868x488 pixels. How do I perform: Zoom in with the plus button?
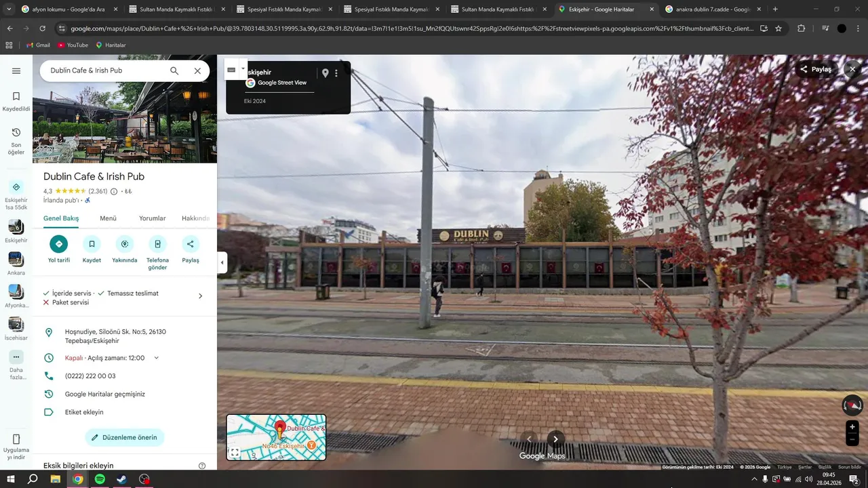tap(852, 427)
